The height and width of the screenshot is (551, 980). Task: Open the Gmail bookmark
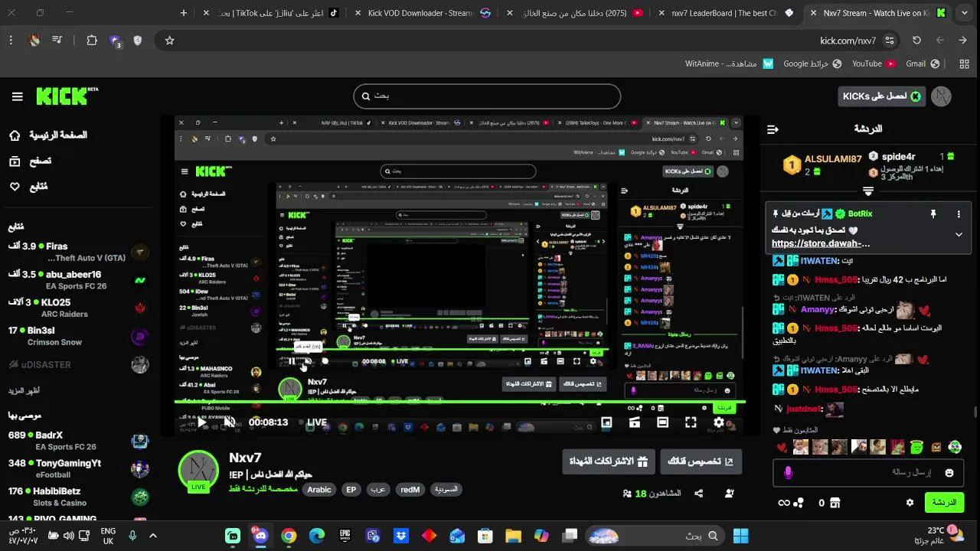coord(923,64)
